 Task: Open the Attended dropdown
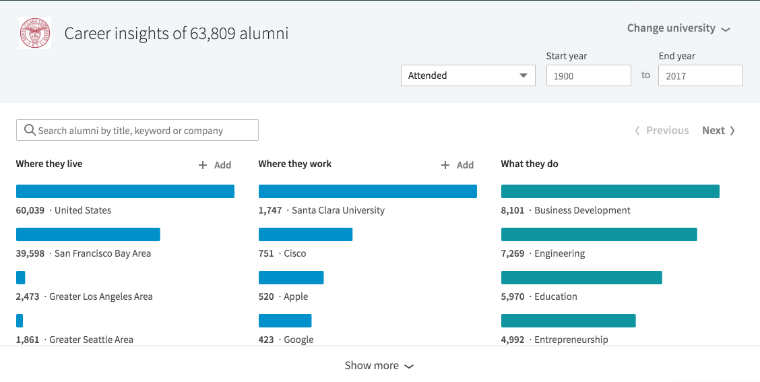tap(468, 76)
